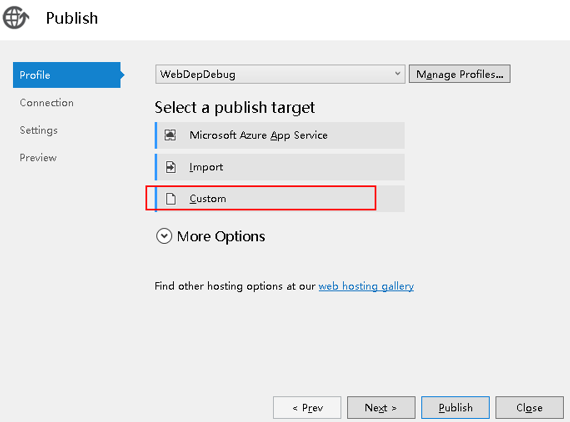Click the 'Select a publish target' heading

[235, 108]
